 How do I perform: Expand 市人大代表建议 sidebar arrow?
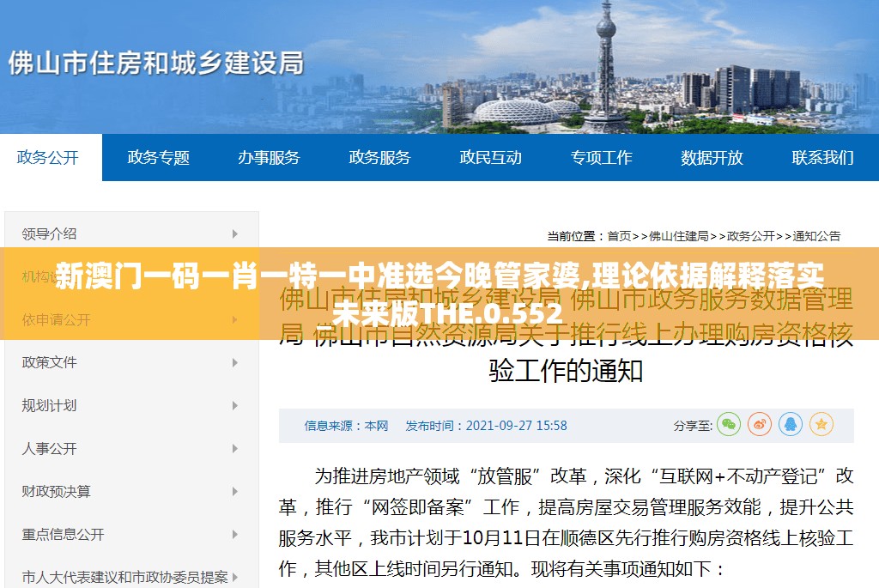pos(235,577)
